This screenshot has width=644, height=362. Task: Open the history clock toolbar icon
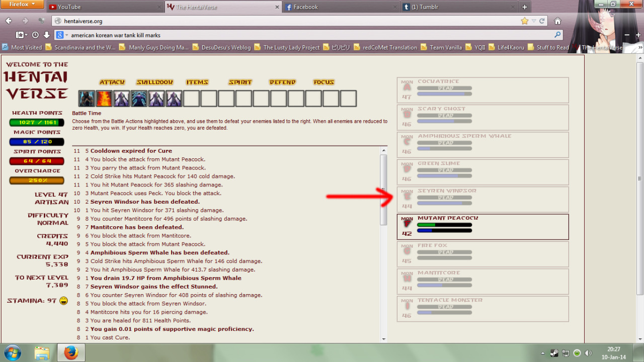coord(35,35)
